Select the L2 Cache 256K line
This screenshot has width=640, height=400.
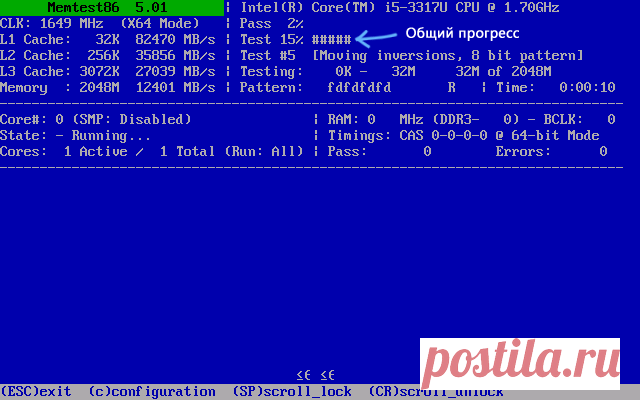pos(108,56)
